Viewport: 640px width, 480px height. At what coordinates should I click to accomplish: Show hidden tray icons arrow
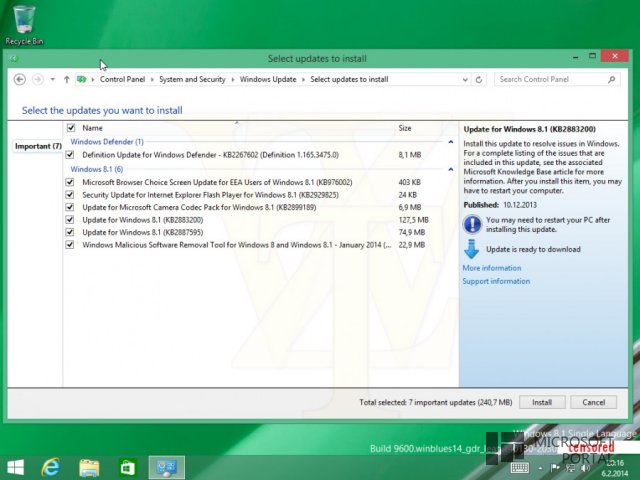point(540,469)
